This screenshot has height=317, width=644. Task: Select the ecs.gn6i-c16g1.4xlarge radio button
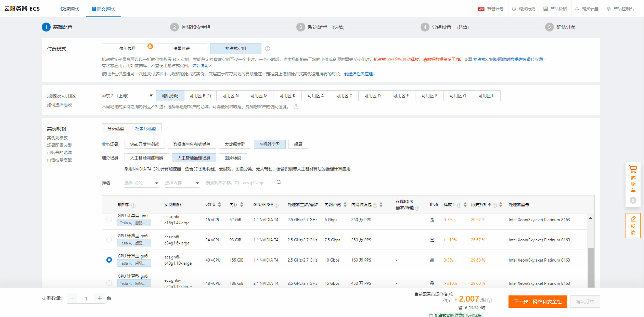point(109,219)
